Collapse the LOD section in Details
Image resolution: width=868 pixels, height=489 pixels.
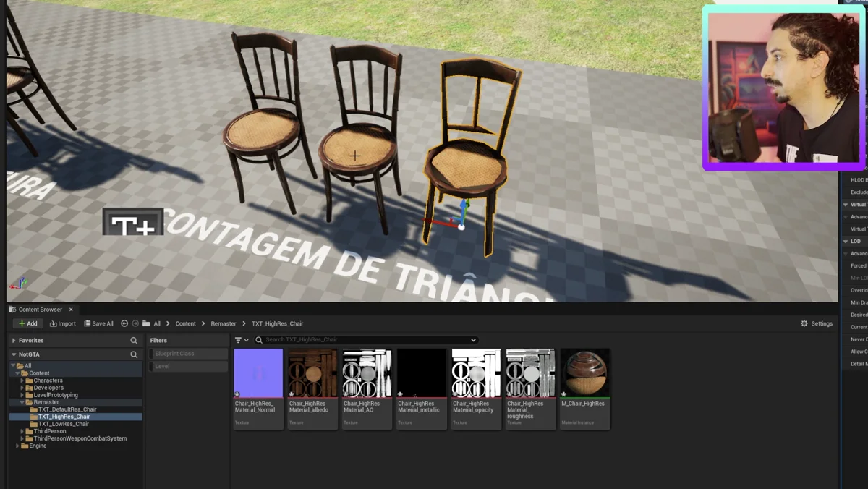coord(846,241)
